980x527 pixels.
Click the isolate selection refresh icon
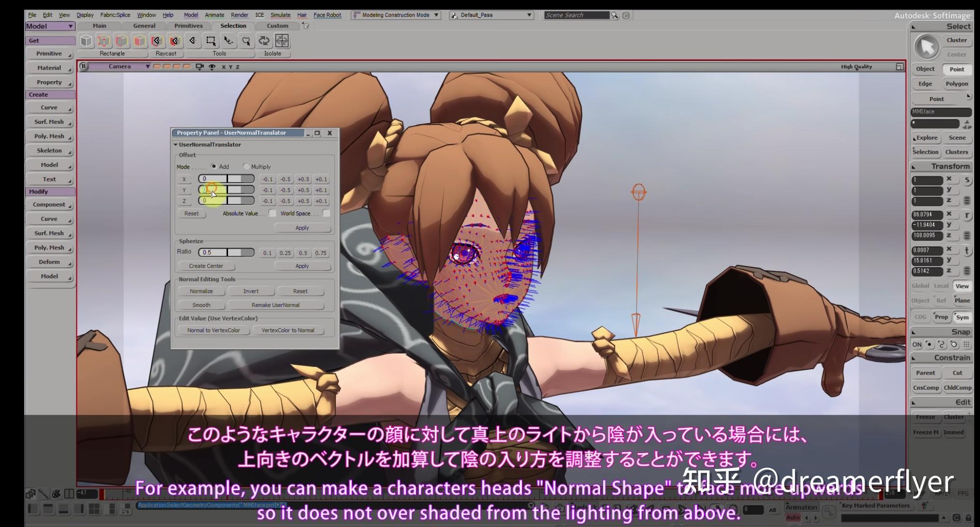[x=264, y=41]
